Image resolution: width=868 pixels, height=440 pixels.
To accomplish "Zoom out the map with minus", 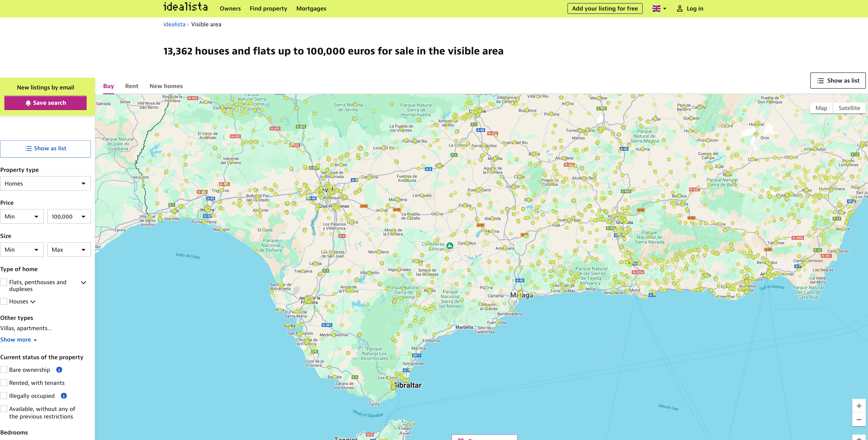I will (859, 420).
